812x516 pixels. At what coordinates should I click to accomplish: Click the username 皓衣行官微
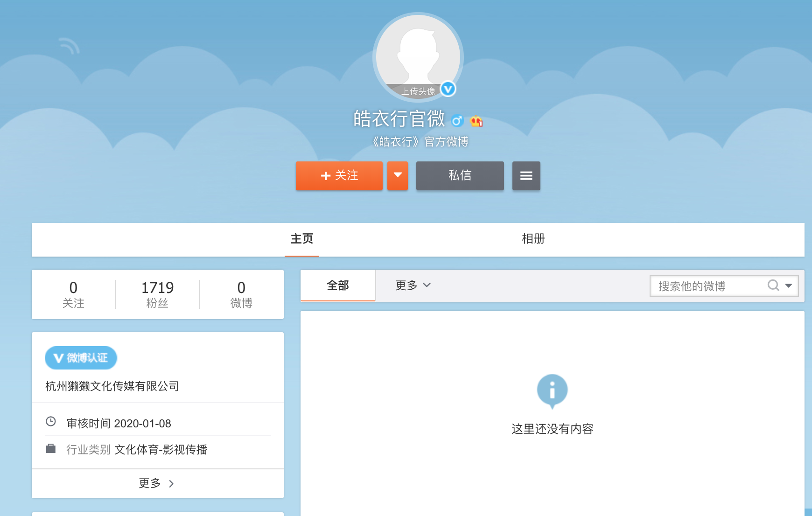[x=399, y=119]
